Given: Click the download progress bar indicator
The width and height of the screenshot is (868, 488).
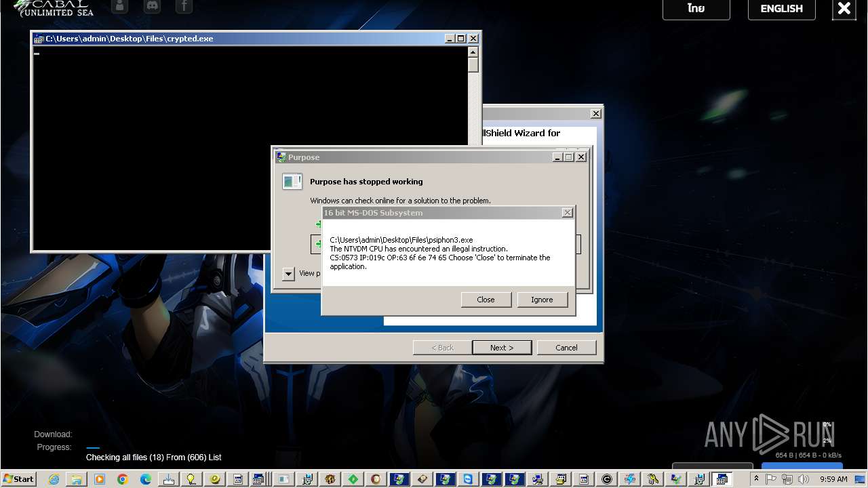Looking at the screenshot, I should [x=93, y=447].
